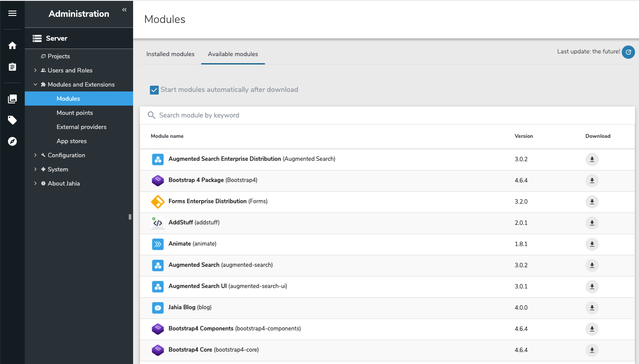Expand the Users and Roles tree node
639x364 pixels.
click(x=35, y=70)
